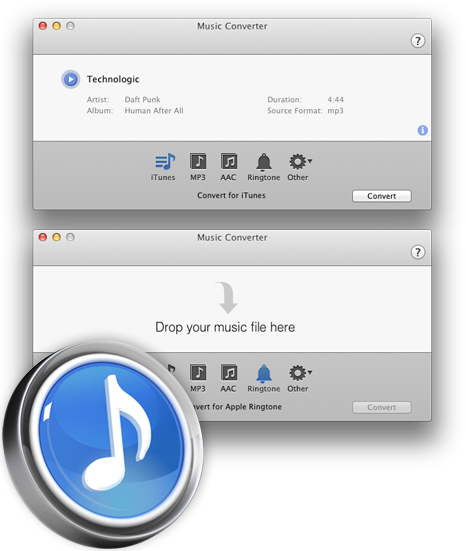466x551 pixels.
Task: Click the duration value 4:44
Action: 336,99
